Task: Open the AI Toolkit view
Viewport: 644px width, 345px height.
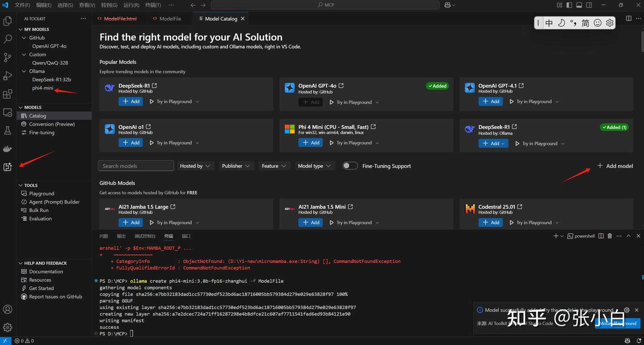Action: click(x=8, y=167)
